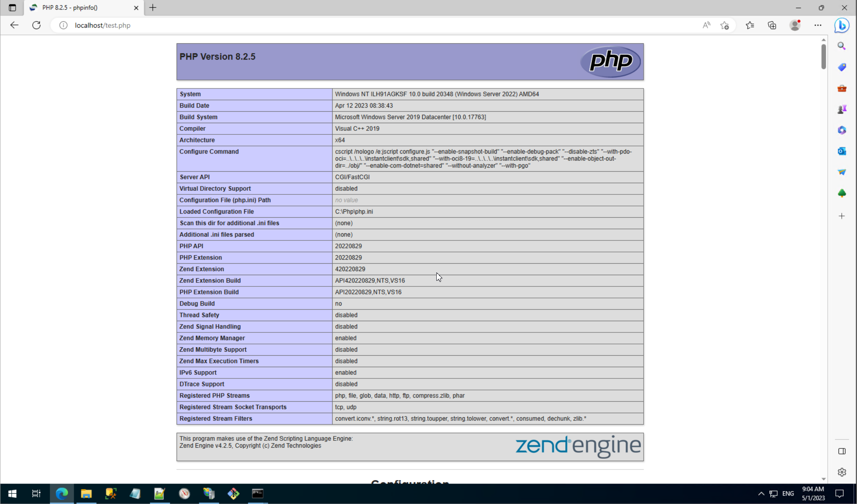Toggle the sidebar hide panel icon

tap(842, 451)
